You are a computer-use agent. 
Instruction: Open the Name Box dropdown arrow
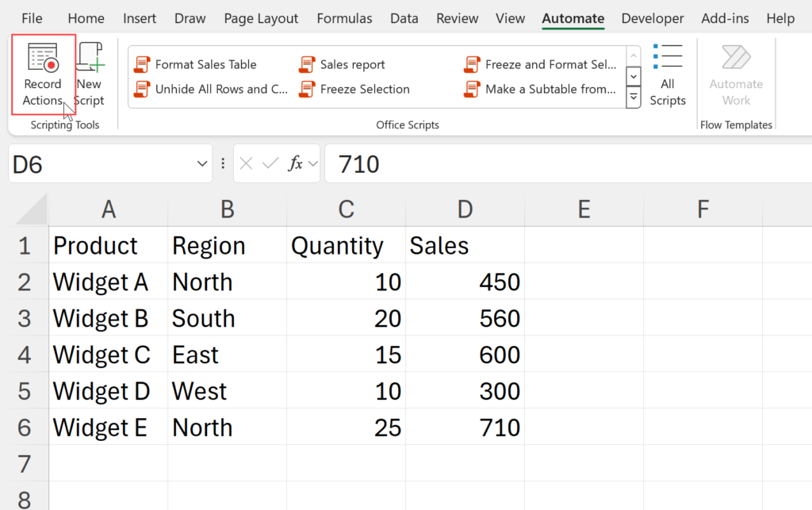(201, 164)
